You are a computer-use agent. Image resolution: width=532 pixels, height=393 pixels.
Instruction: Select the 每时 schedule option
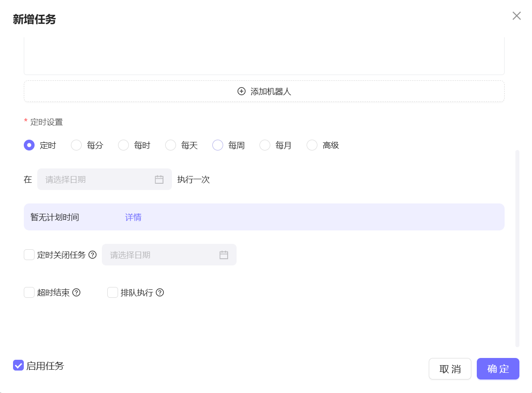123,145
